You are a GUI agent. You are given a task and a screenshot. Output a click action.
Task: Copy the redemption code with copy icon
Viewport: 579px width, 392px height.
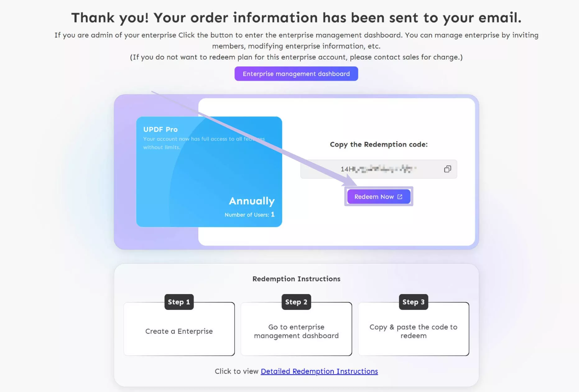click(x=447, y=169)
